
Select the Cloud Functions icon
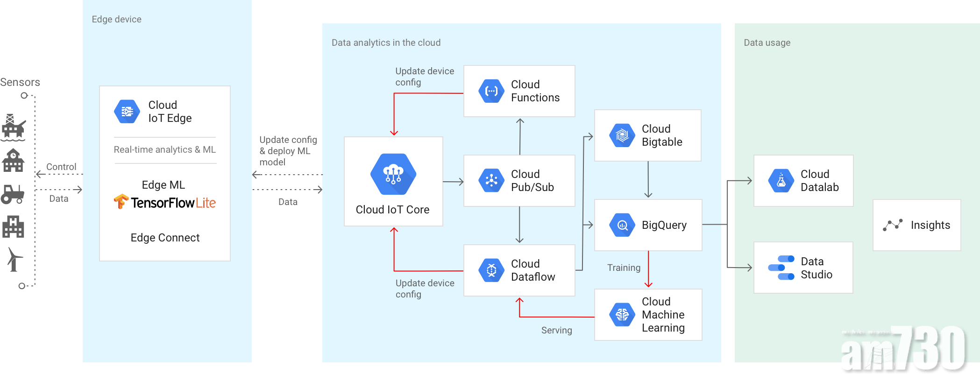coord(491,91)
